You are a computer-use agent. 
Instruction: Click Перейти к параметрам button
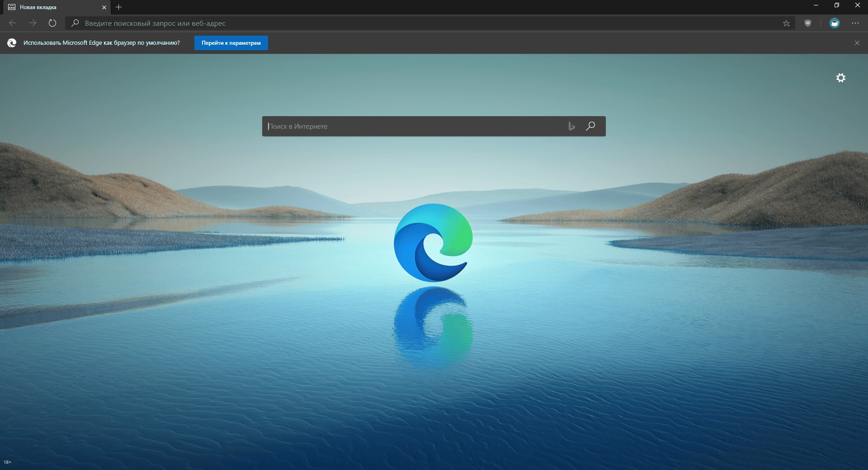tap(231, 43)
